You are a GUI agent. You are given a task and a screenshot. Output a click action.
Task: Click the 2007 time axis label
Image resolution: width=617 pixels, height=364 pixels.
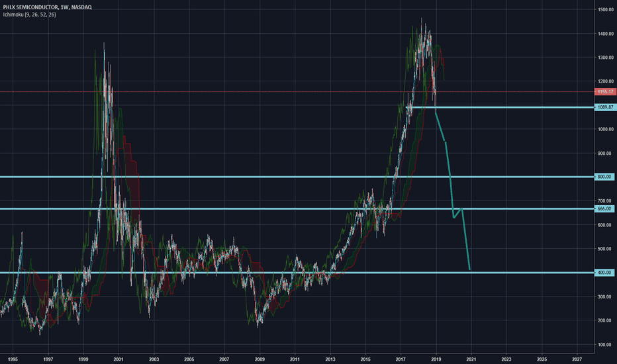click(x=224, y=359)
